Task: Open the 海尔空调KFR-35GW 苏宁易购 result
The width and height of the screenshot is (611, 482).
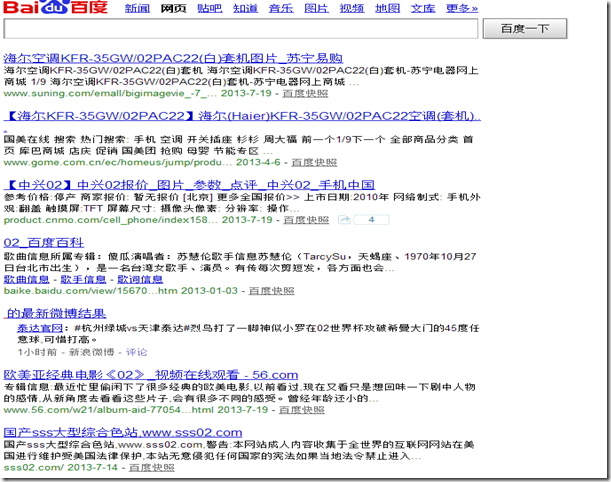Action: (x=173, y=58)
